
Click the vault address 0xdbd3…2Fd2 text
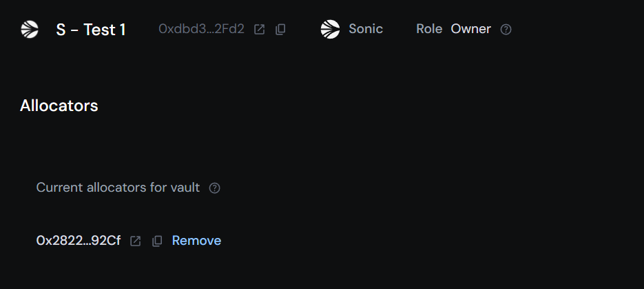[x=201, y=30]
